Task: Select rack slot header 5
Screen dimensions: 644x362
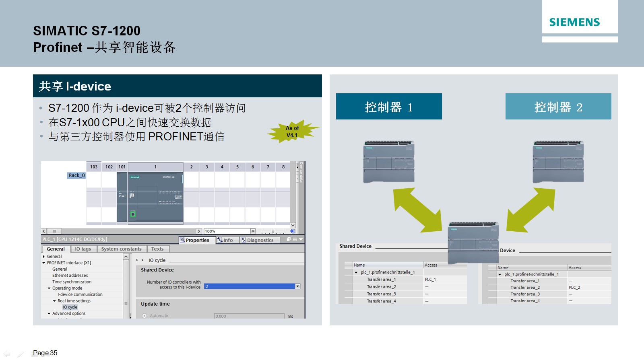Action: tap(237, 167)
